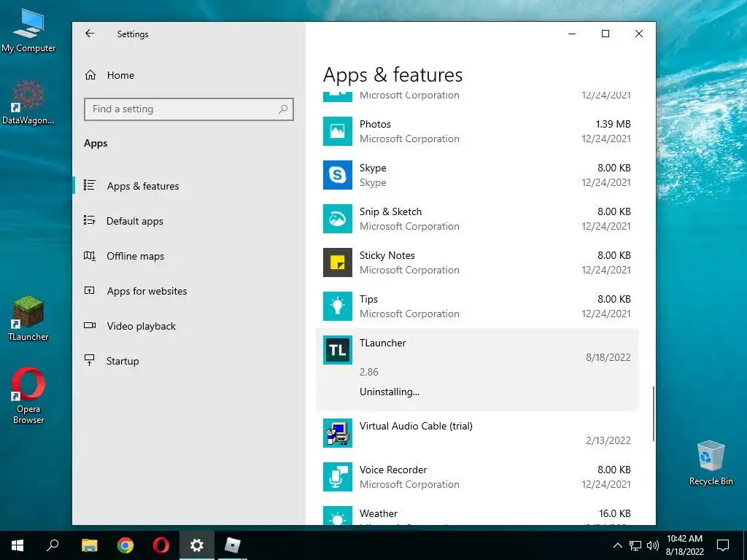Click TLauncher install date 8/18/2022
This screenshot has width=747, height=560.
tap(608, 357)
